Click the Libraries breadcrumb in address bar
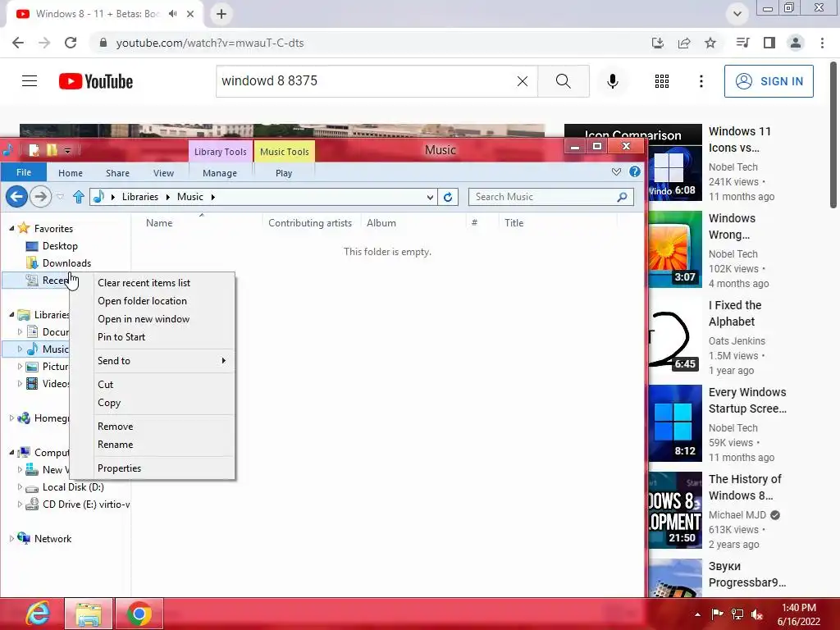The image size is (840, 630). tap(139, 197)
